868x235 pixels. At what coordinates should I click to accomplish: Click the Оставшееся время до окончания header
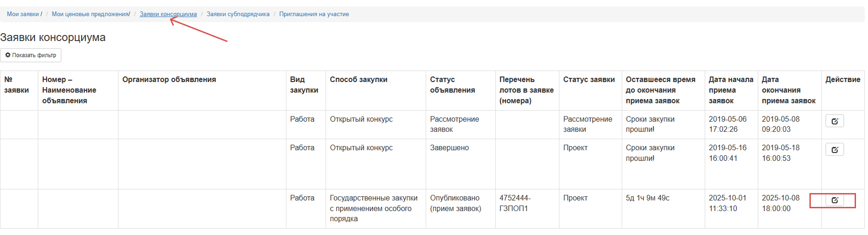[660, 90]
